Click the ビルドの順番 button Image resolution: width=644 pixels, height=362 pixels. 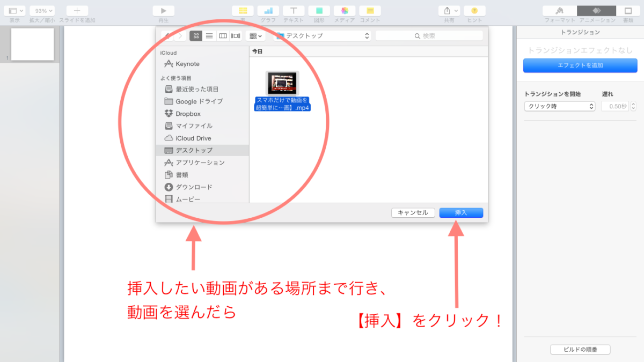[580, 350]
